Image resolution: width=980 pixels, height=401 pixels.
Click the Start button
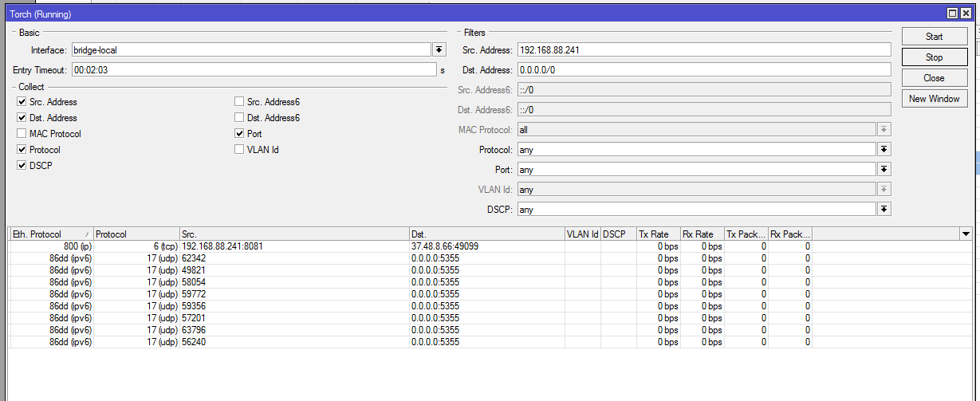click(934, 37)
